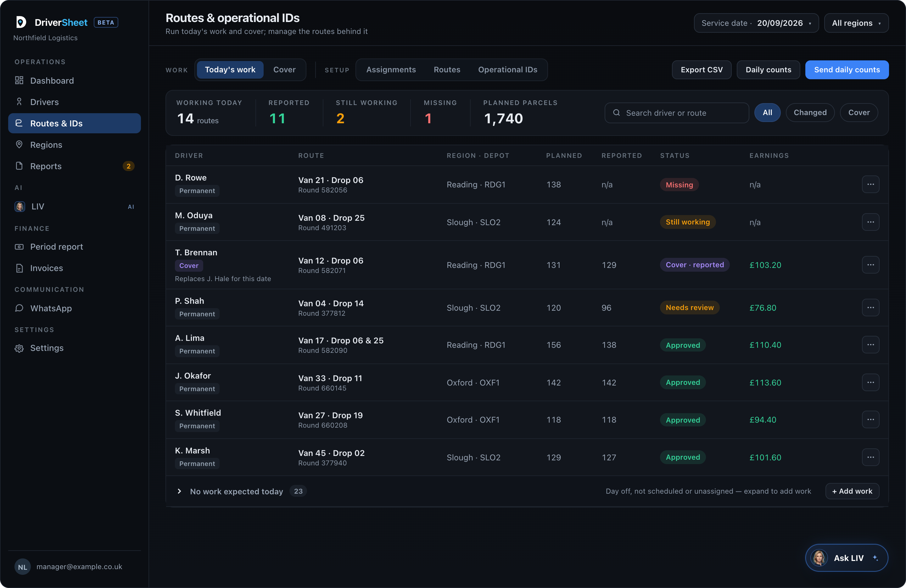
Task: Open the LIV AI assistant page
Action: (x=74, y=206)
